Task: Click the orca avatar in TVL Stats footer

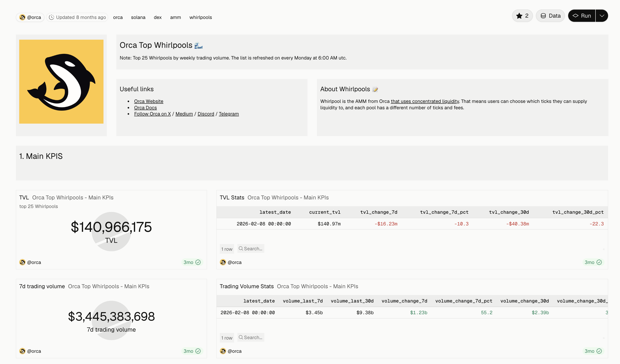Action: pos(223,262)
